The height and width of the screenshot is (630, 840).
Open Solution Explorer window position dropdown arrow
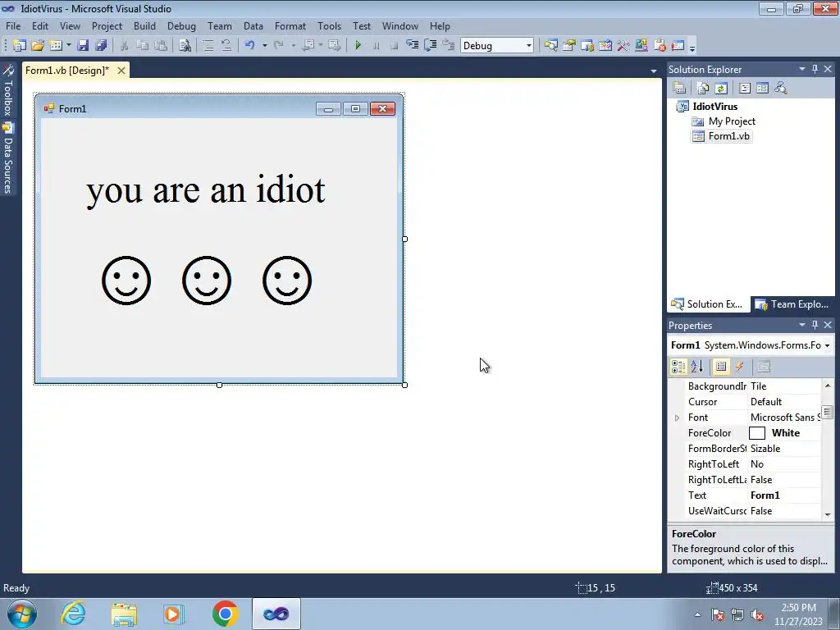tap(802, 69)
